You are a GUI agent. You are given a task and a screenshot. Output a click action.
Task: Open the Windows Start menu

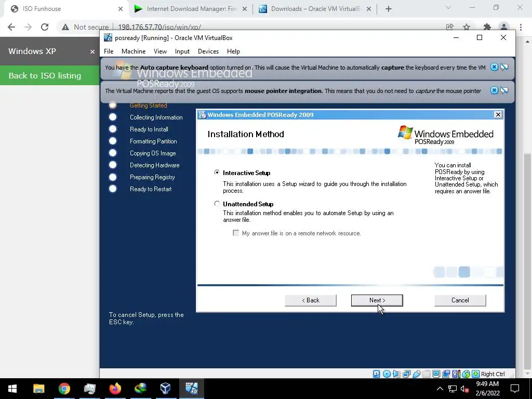pyautogui.click(x=12, y=389)
